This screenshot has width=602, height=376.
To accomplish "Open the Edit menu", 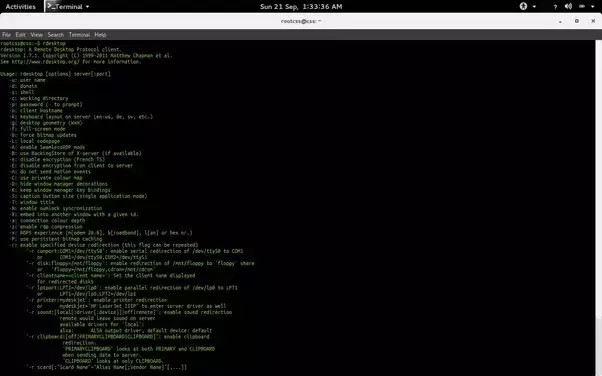I will tap(20, 35).
